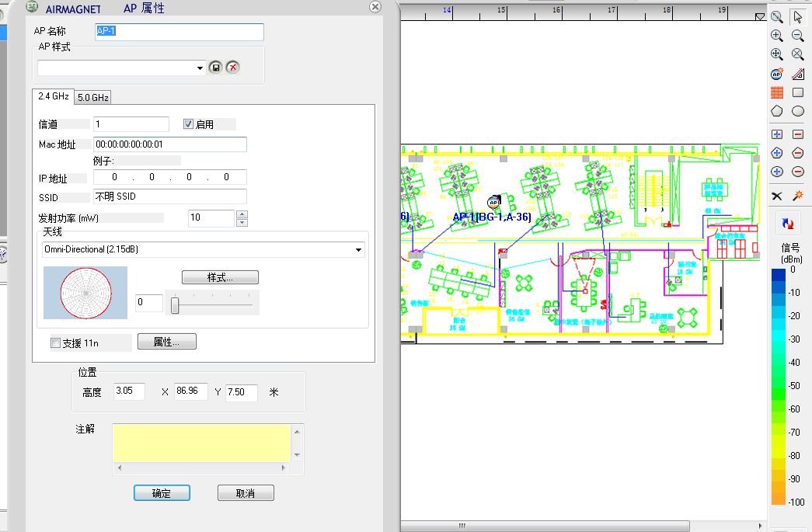812x532 pixels.
Task: Save the AP style with disk icon
Action: [x=215, y=68]
